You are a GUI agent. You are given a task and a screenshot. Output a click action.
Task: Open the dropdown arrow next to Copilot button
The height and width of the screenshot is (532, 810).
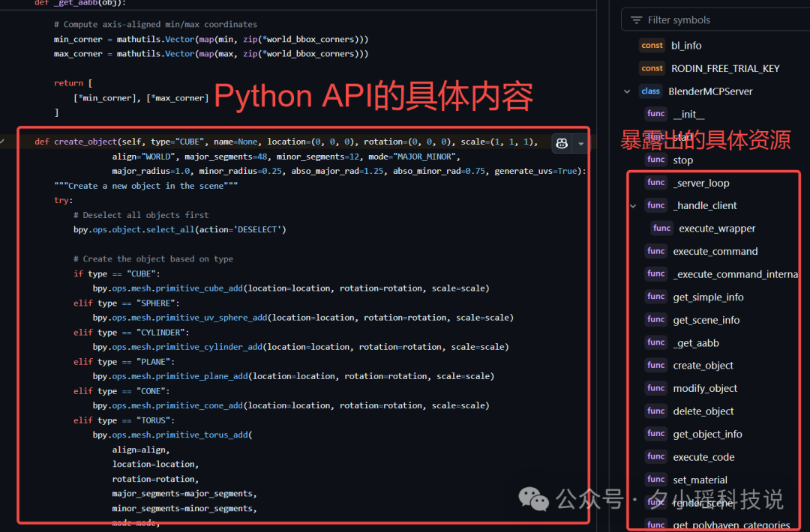click(581, 143)
